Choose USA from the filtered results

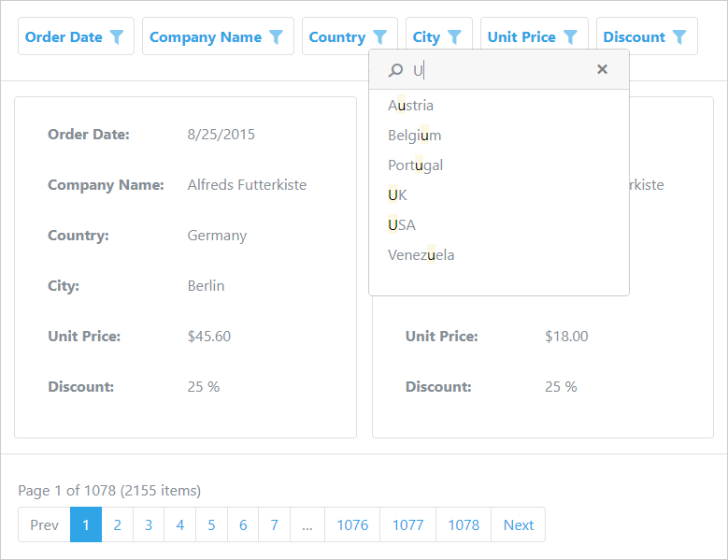[x=402, y=225]
